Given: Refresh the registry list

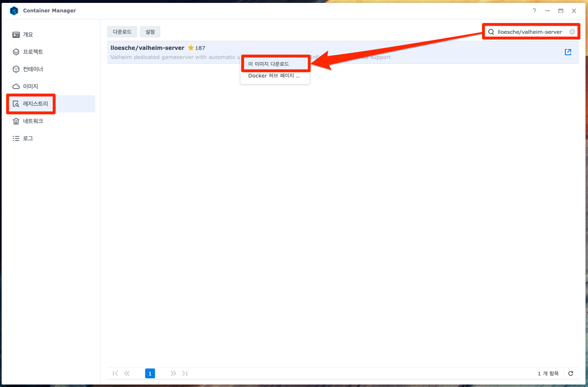Looking at the screenshot, I should [571, 373].
